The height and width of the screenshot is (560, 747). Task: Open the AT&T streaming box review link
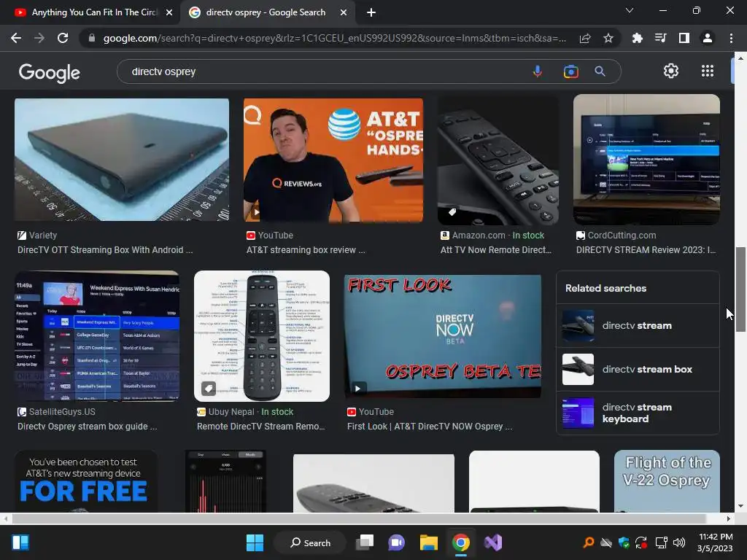pyautogui.click(x=306, y=250)
